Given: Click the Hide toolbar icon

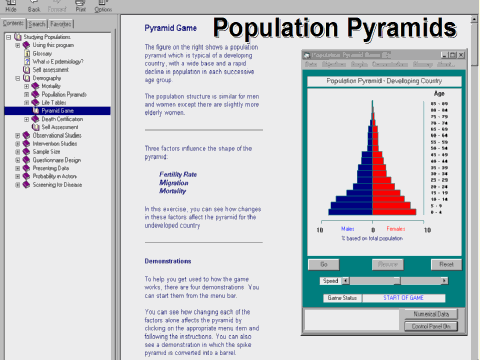Looking at the screenshot, I should click(x=11, y=3).
